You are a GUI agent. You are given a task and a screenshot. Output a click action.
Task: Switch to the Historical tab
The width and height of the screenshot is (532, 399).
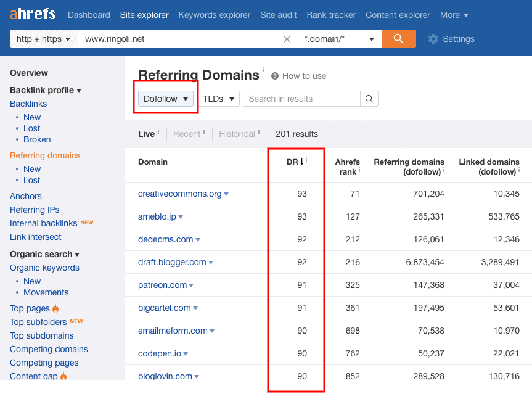pos(237,134)
